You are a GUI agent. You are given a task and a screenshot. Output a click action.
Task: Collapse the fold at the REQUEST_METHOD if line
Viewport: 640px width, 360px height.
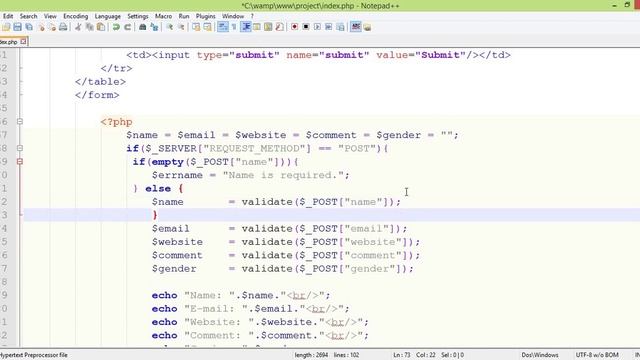pyautogui.click(x=20, y=148)
